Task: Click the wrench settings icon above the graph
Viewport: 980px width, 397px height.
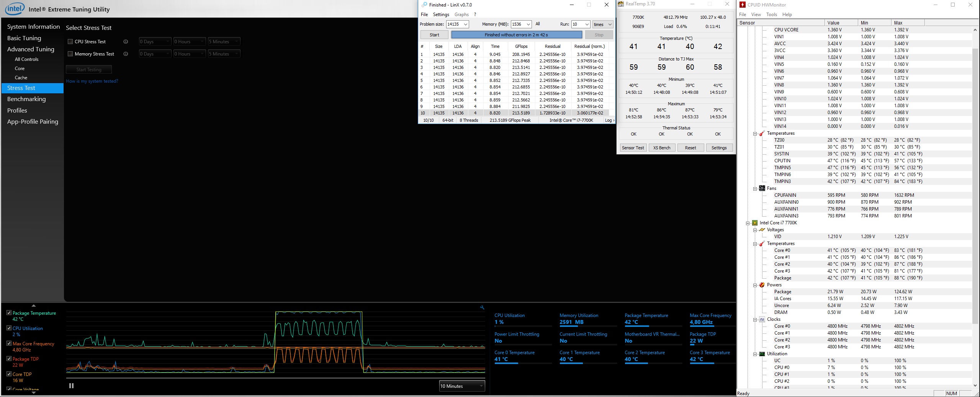Action: (x=482, y=307)
